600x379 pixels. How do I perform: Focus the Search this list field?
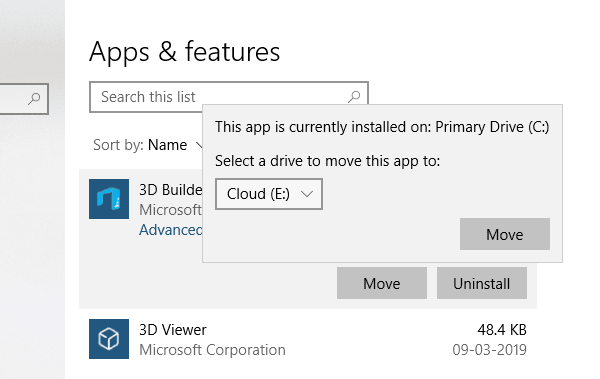click(229, 97)
